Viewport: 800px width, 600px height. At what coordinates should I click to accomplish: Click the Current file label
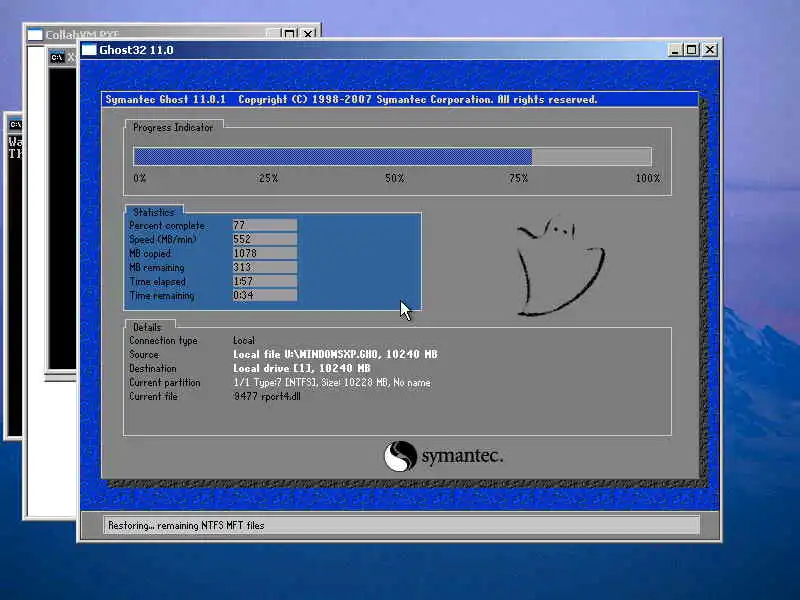click(x=153, y=396)
